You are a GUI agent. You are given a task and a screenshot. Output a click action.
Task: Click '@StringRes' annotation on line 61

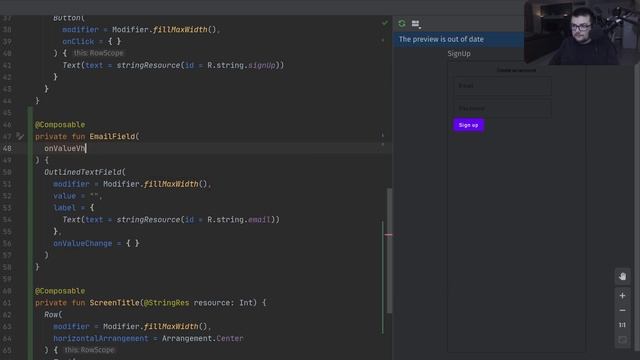pos(166,302)
